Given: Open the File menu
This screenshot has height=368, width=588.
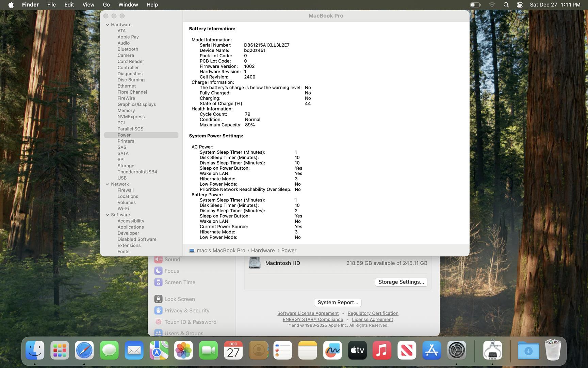Looking at the screenshot, I should click(51, 5).
